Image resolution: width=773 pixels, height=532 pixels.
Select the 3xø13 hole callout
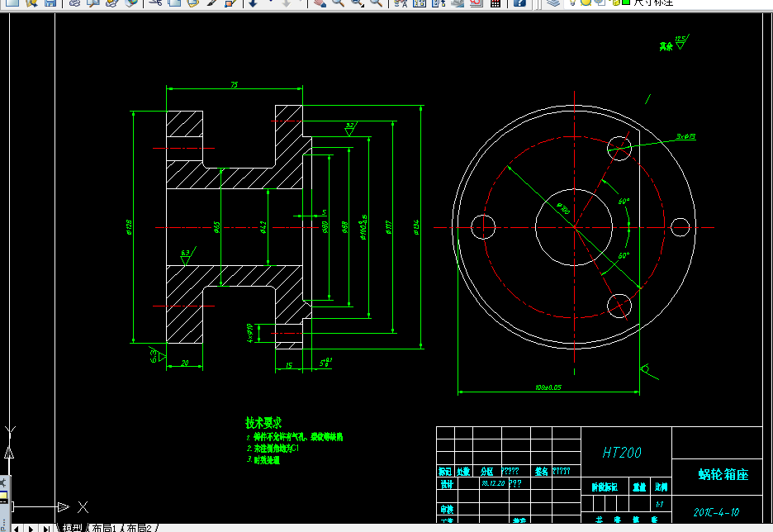685,136
